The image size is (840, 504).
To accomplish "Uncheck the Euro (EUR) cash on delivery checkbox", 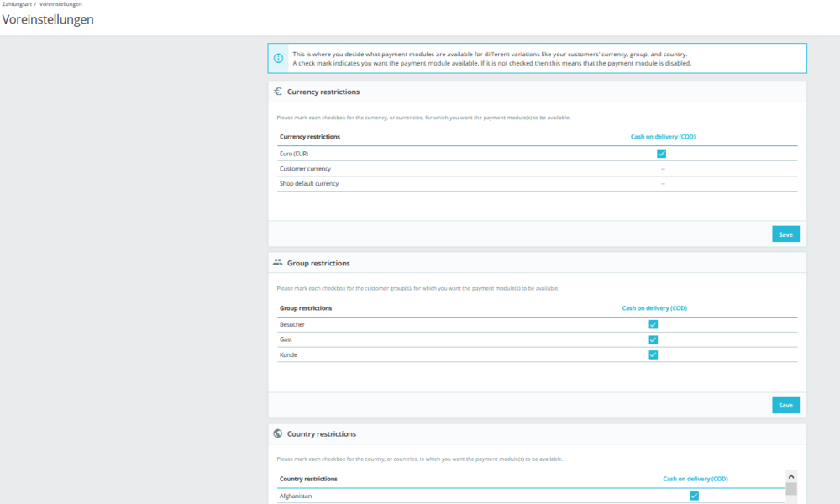I will pyautogui.click(x=662, y=154).
